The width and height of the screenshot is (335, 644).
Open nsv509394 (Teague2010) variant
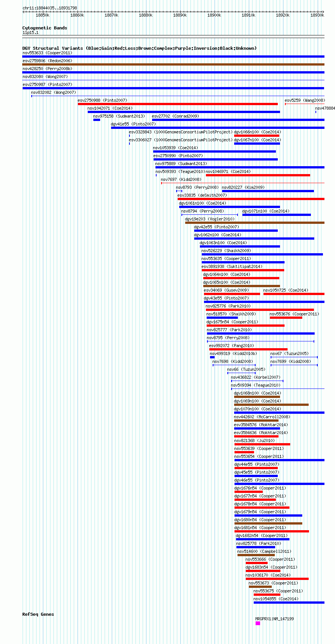256,385
